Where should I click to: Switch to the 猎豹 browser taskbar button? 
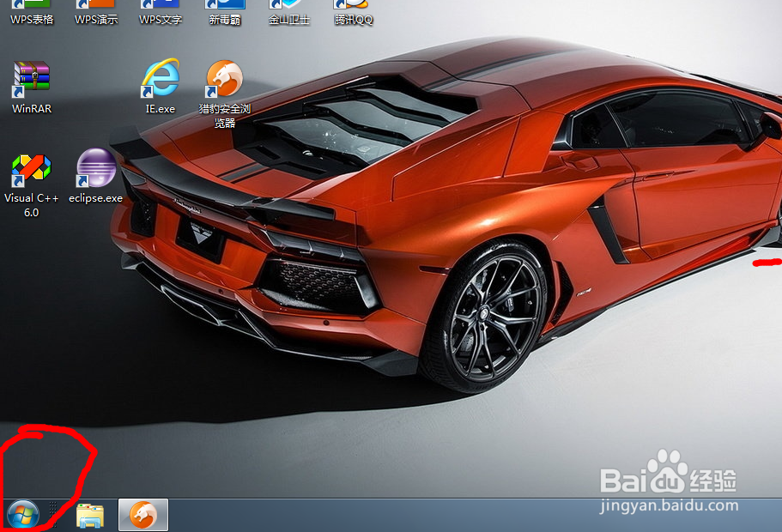[x=143, y=515]
